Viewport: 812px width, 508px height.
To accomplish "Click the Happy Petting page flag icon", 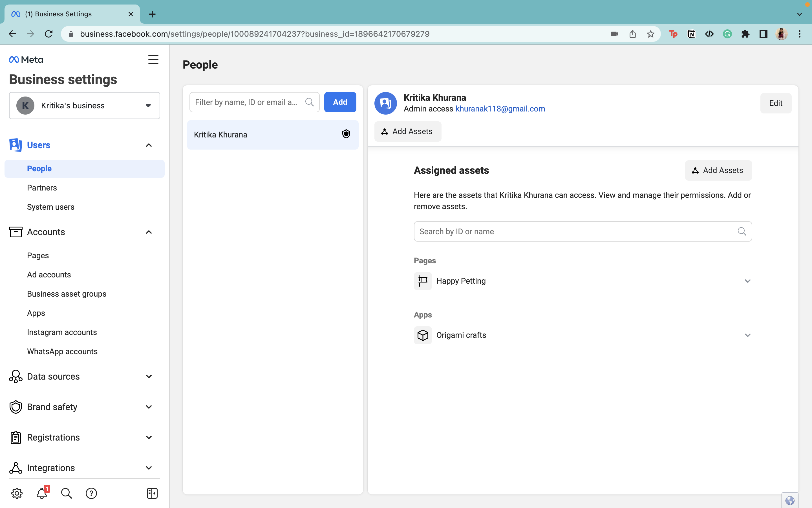I will pos(423,281).
